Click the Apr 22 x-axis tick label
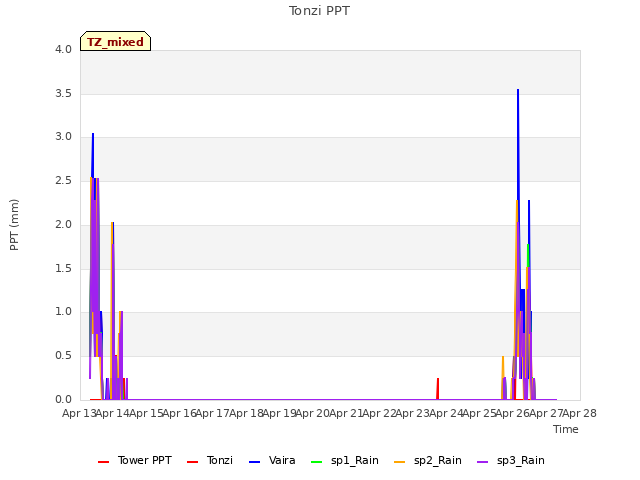Viewport: 640px width, 480px height. pyautogui.click(x=380, y=413)
